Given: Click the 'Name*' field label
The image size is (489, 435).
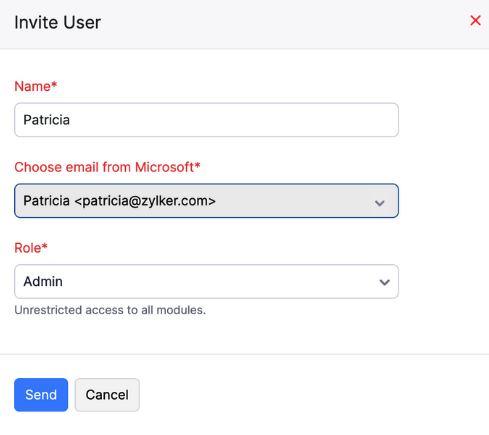Looking at the screenshot, I should tap(36, 86).
